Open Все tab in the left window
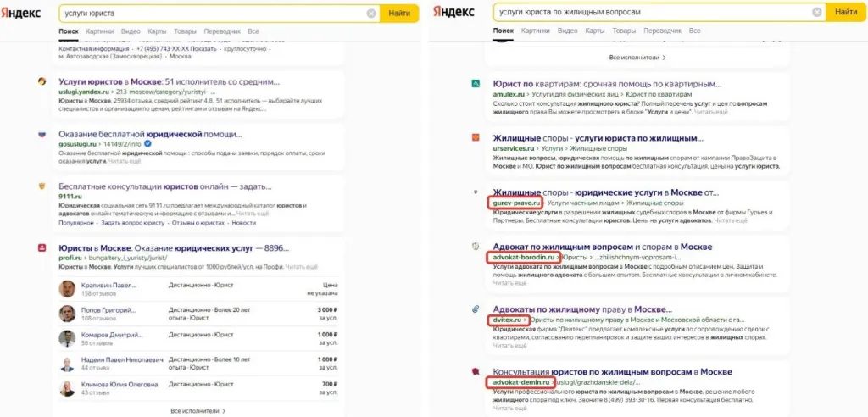This screenshot has height=417, width=868. pyautogui.click(x=253, y=31)
